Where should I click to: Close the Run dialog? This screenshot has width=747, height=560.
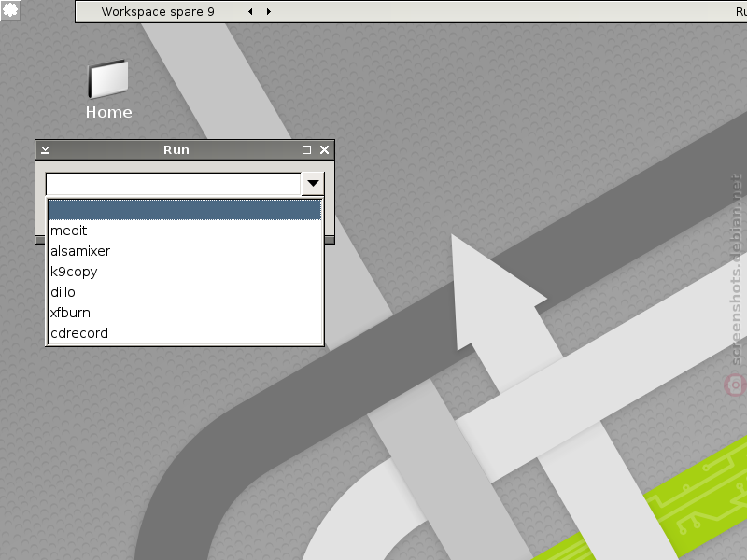click(324, 150)
